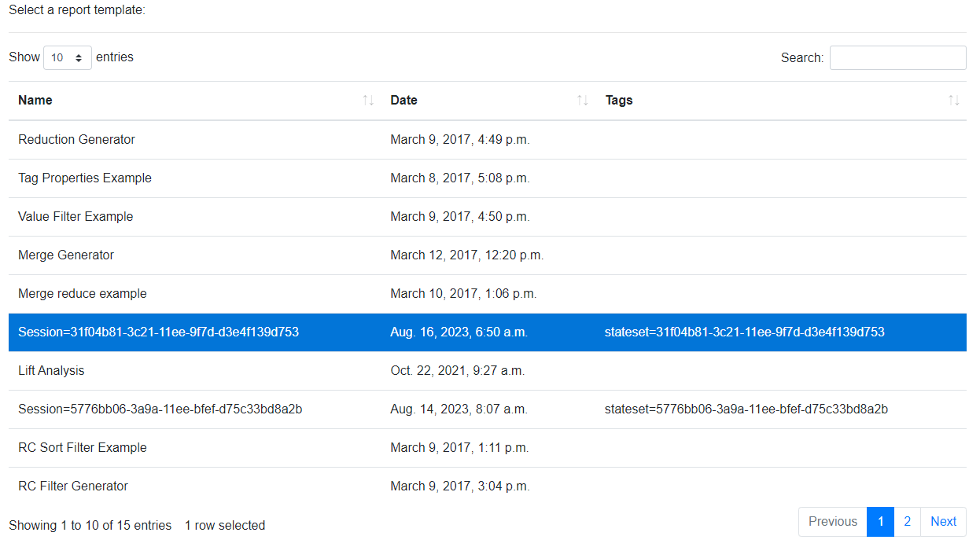Image resolution: width=980 pixels, height=547 pixels.
Task: Focus the Search input field
Action: 898,57
